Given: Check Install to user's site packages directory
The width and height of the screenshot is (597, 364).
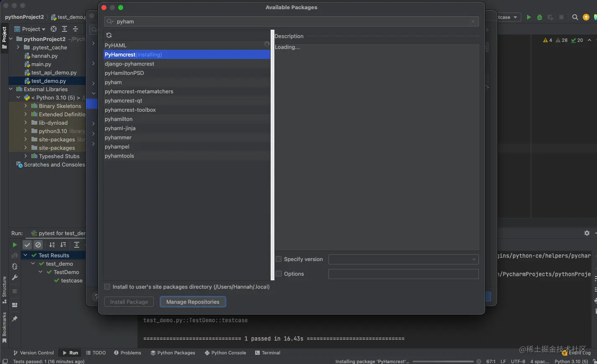Looking at the screenshot, I should coord(107,287).
